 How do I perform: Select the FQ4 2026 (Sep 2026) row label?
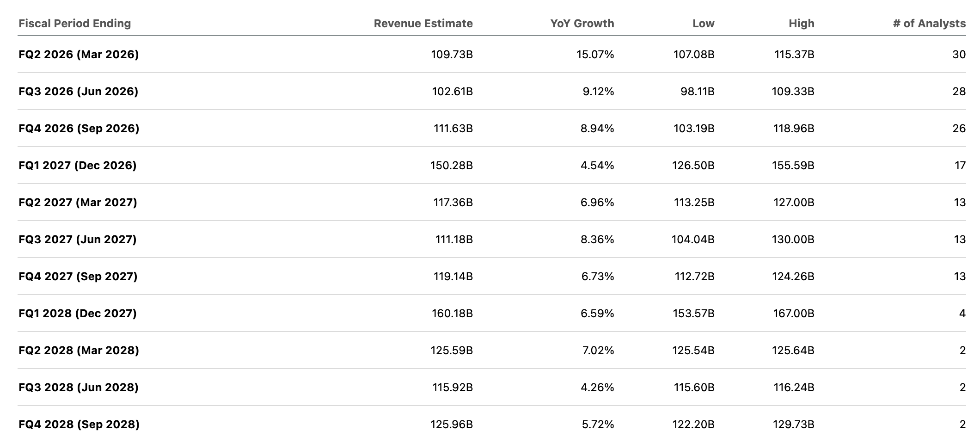(79, 129)
